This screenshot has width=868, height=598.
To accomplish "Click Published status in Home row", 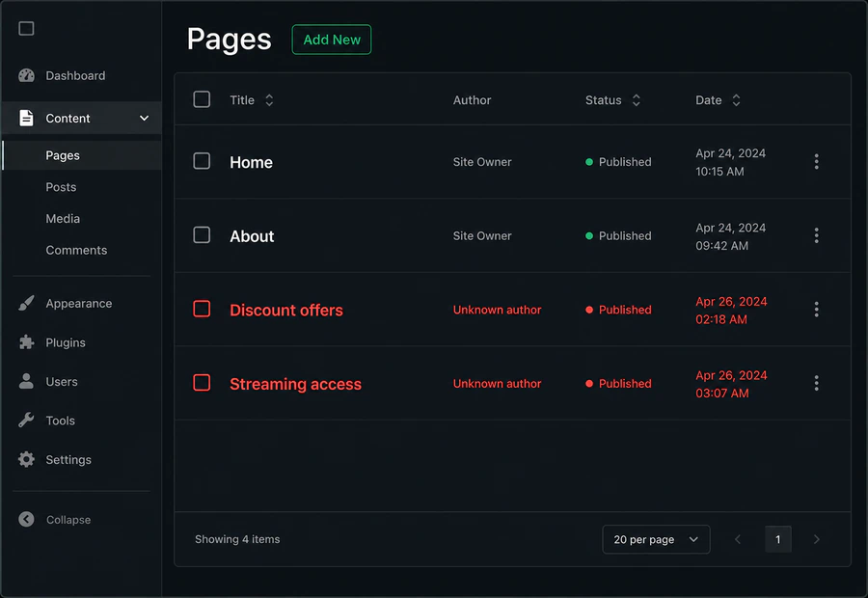I will 618,162.
